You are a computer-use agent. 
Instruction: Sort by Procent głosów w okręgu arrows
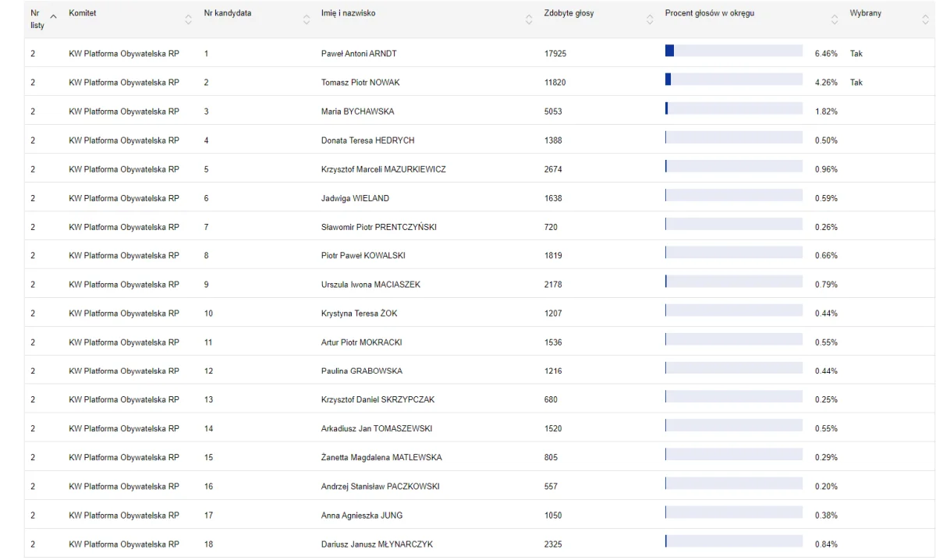click(835, 19)
